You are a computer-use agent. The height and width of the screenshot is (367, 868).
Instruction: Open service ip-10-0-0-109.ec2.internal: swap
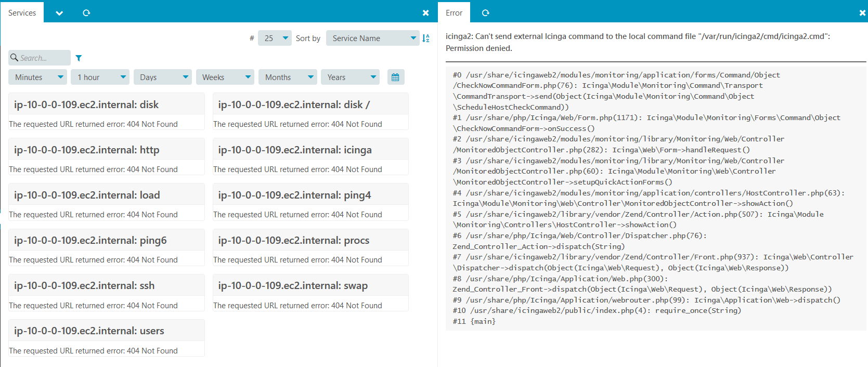[293, 285]
